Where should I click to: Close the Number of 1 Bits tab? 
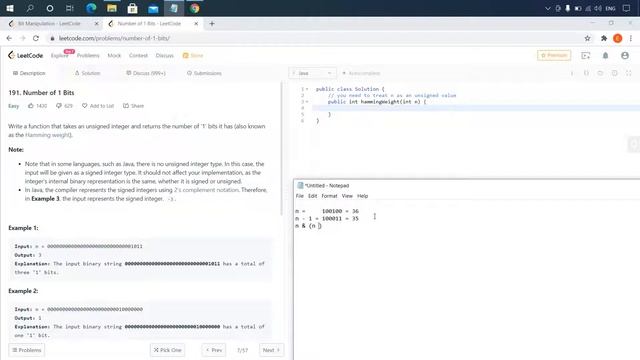pos(196,24)
